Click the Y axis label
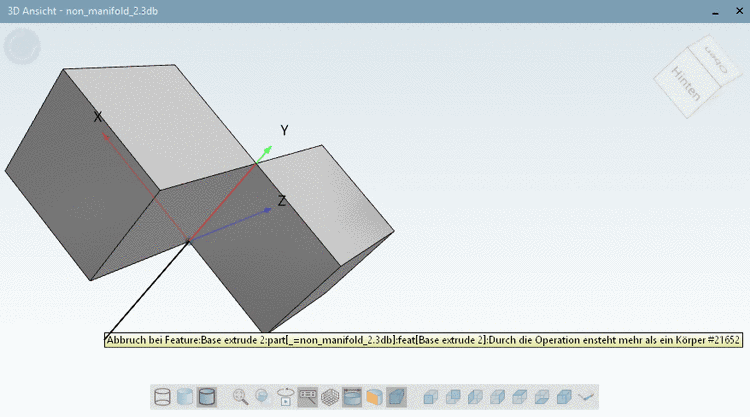This screenshot has width=750, height=417. [x=284, y=130]
